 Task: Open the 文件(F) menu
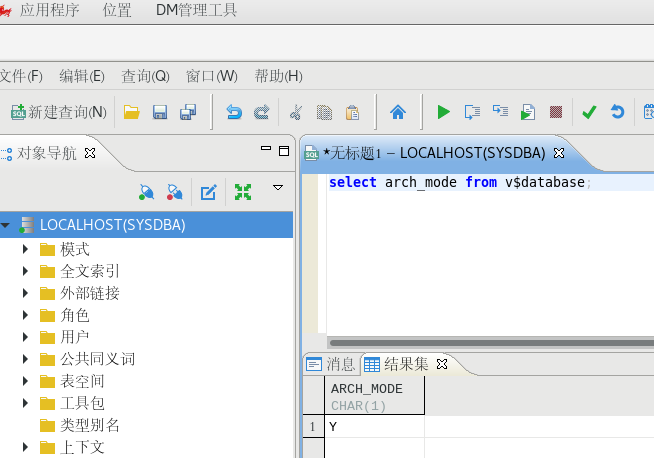21,76
